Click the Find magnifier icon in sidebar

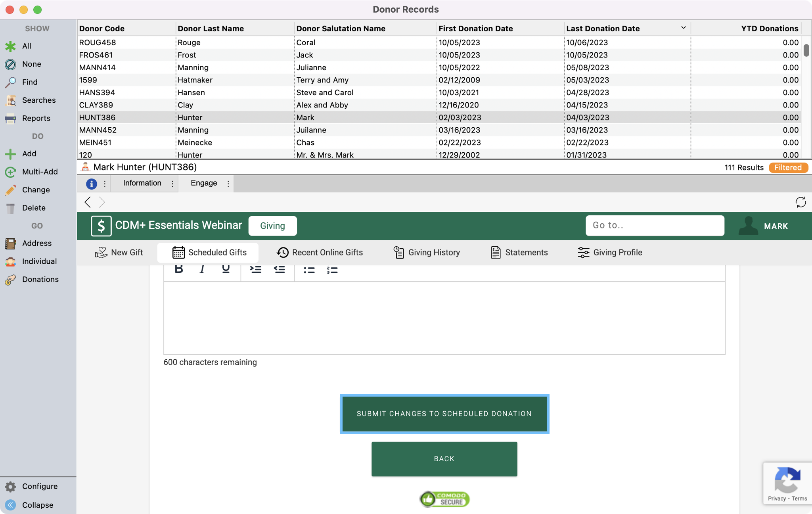pyautogui.click(x=10, y=82)
